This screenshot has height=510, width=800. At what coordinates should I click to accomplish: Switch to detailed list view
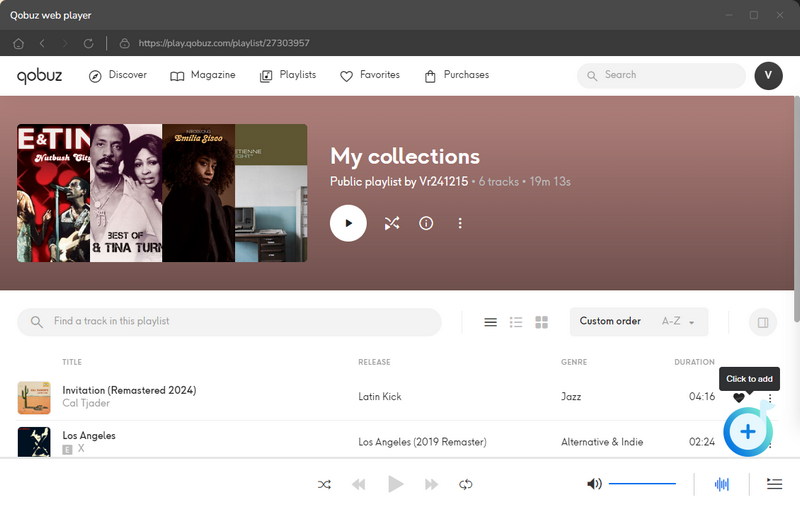[x=516, y=322]
